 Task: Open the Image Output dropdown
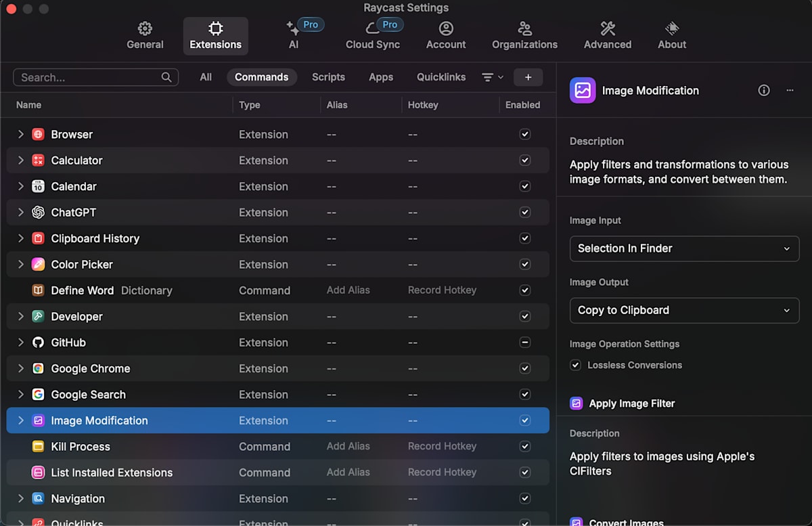pos(684,310)
